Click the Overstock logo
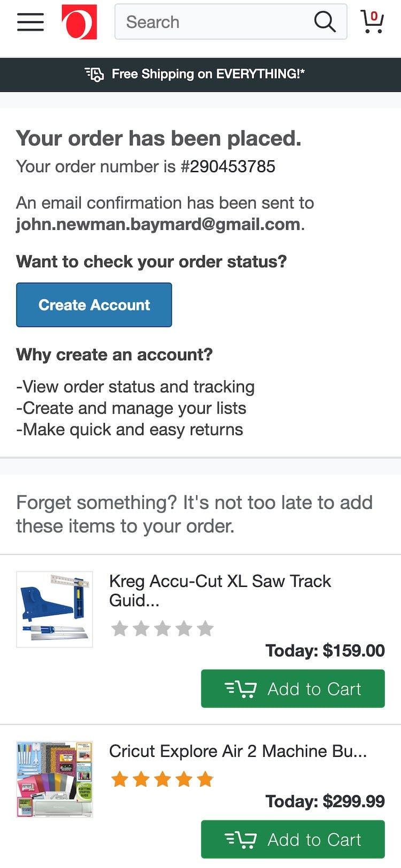401x868 pixels. 79,22
